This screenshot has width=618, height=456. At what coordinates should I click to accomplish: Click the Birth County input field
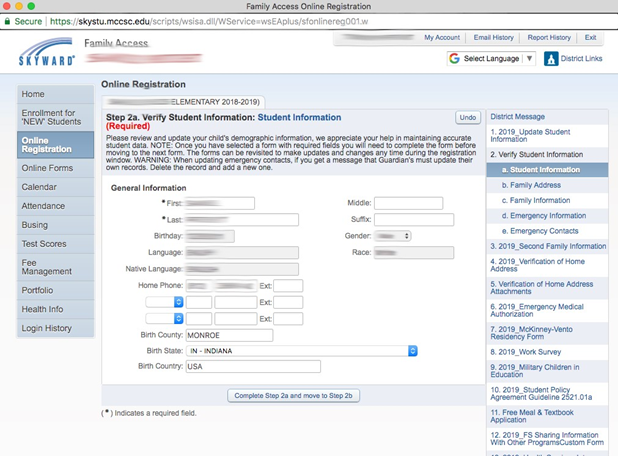point(229,335)
